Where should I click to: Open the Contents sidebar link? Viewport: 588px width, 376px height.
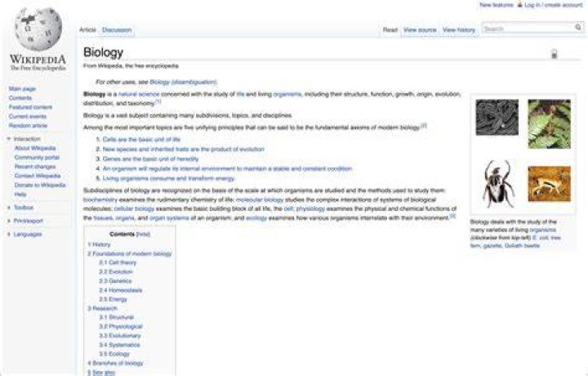pos(20,98)
